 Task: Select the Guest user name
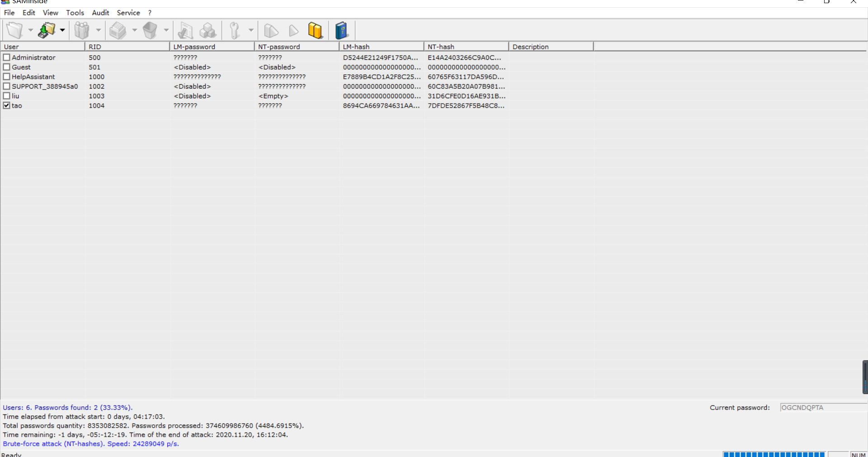[x=21, y=67]
